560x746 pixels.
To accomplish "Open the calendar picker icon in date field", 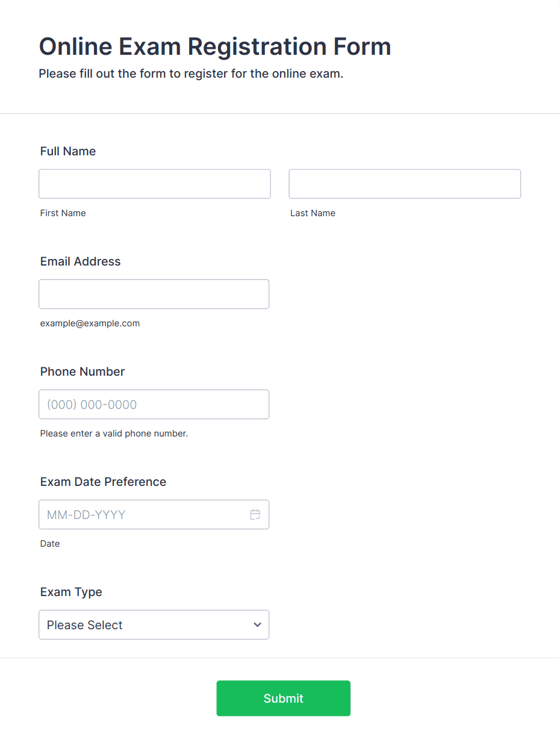I will click(255, 515).
